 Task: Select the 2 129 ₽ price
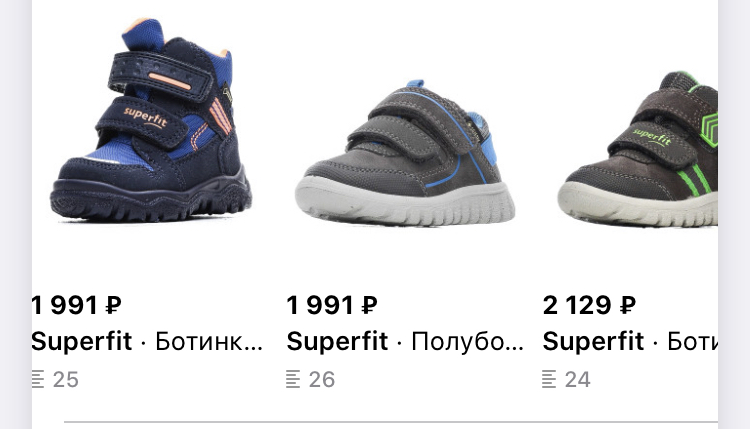pyautogui.click(x=589, y=305)
